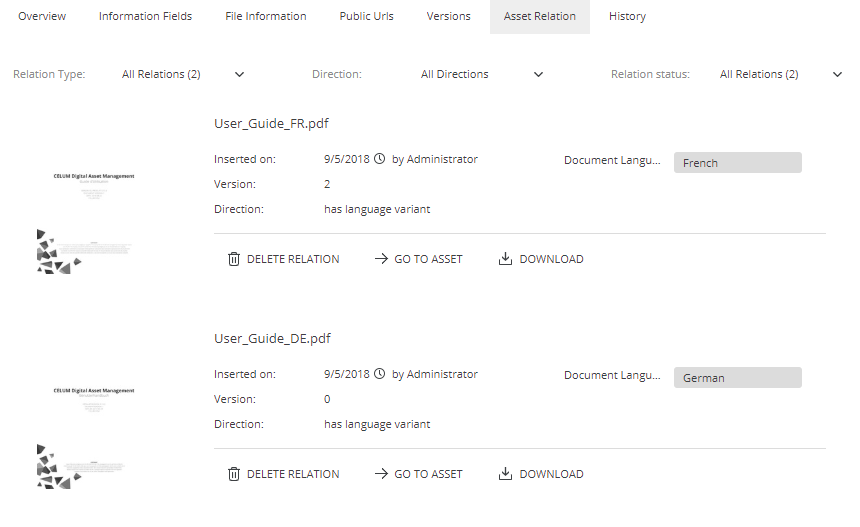Image resolution: width=860 pixels, height=527 pixels.
Task: Click trash icon for User_Guide_DE.pdf relation
Action: [234, 474]
